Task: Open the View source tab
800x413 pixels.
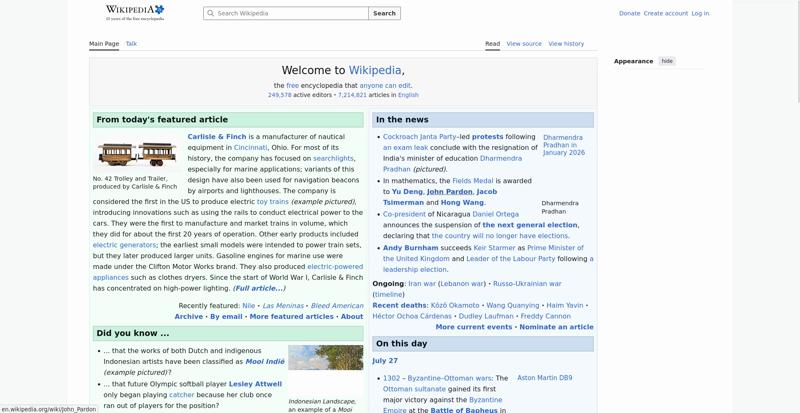Action: click(x=524, y=44)
